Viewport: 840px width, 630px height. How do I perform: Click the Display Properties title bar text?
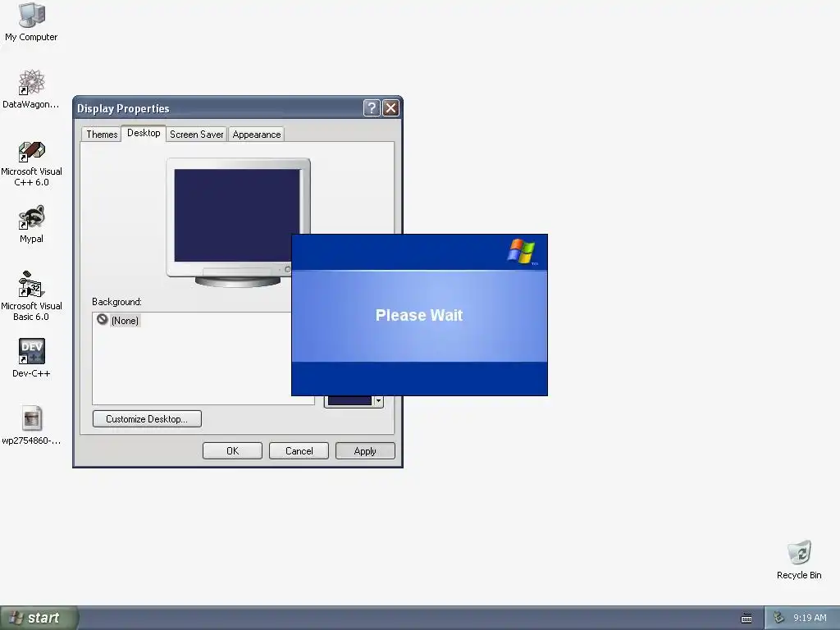[123, 109]
